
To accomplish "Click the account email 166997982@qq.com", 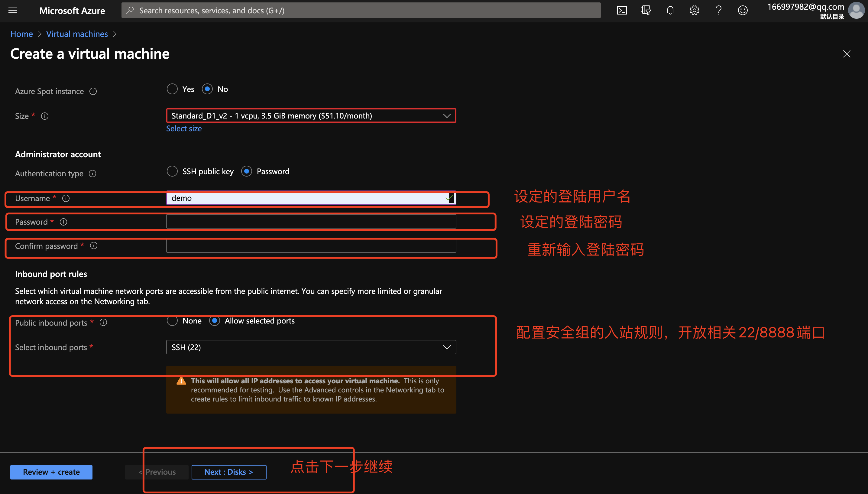I will click(x=806, y=7).
